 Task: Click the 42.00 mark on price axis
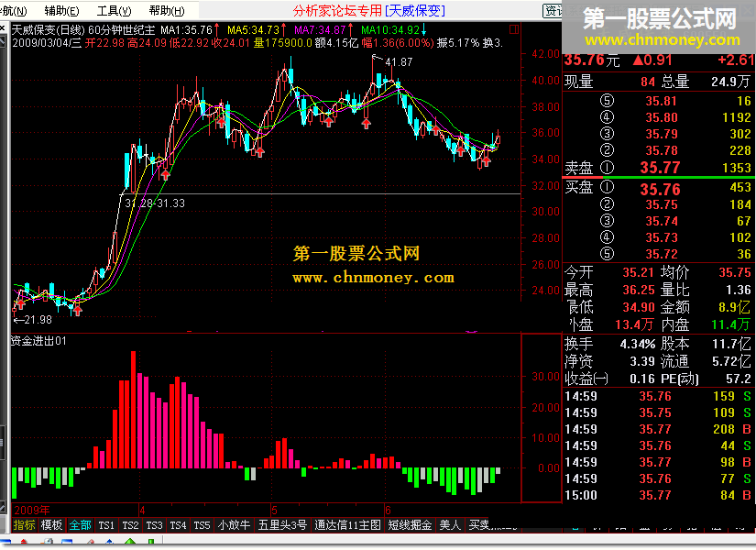click(x=545, y=53)
